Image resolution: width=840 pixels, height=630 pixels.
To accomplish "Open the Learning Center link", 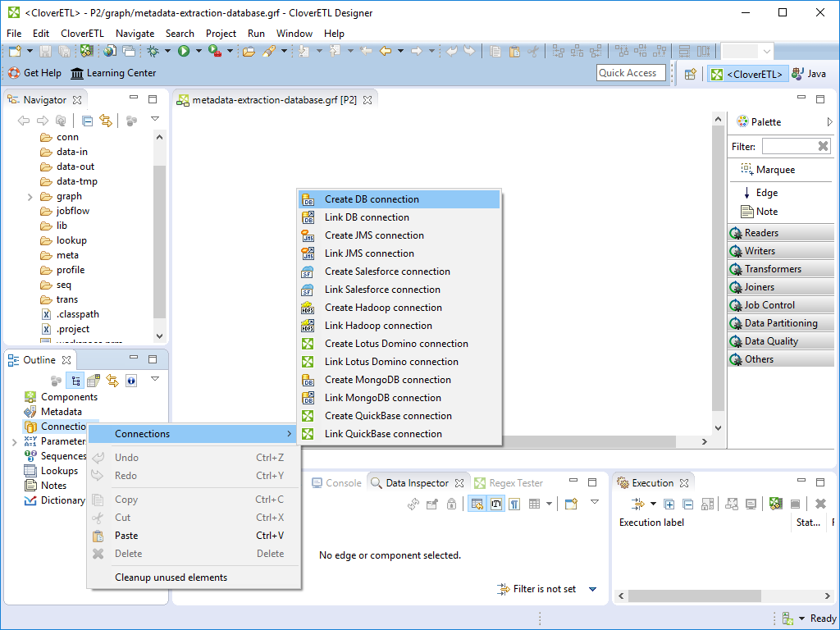I will point(112,73).
